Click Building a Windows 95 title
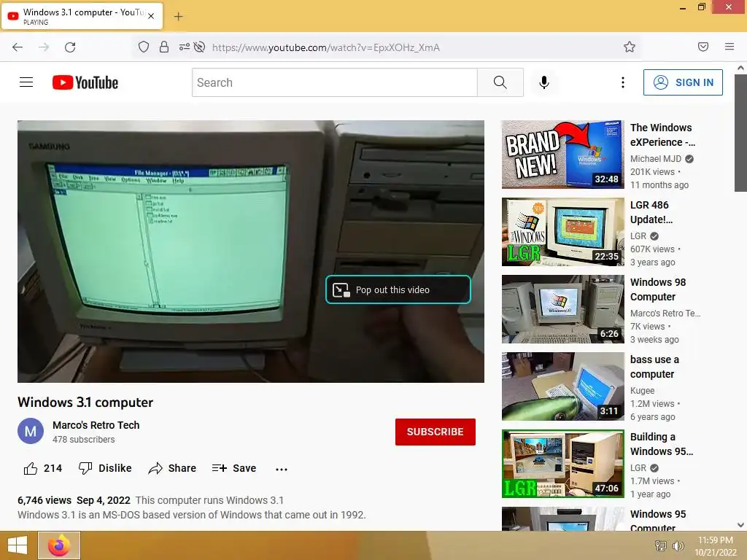747x560 pixels. (x=661, y=444)
